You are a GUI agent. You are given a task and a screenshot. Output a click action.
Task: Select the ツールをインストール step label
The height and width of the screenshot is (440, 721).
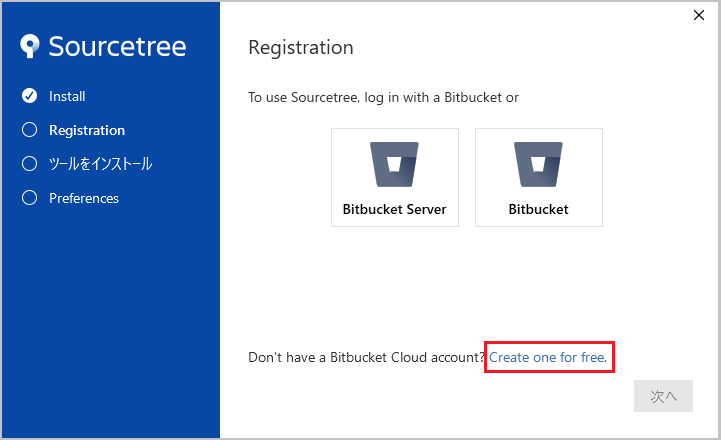pos(100,164)
